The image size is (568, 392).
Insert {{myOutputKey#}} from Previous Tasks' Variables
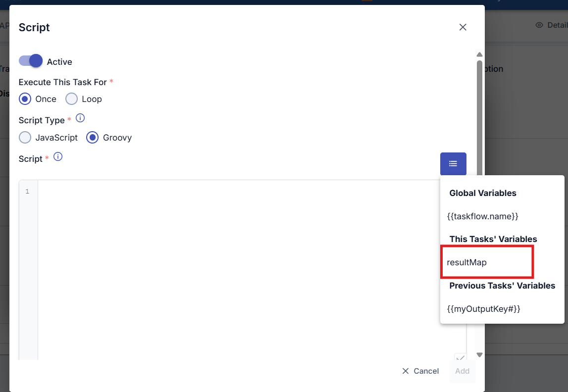(x=483, y=308)
